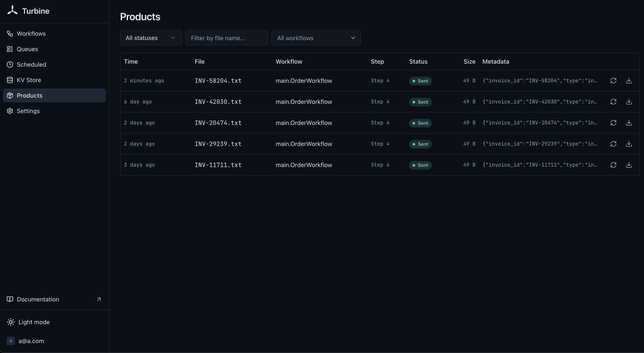This screenshot has height=353, width=644.
Task: Toggle Light mode
Action: click(x=28, y=322)
